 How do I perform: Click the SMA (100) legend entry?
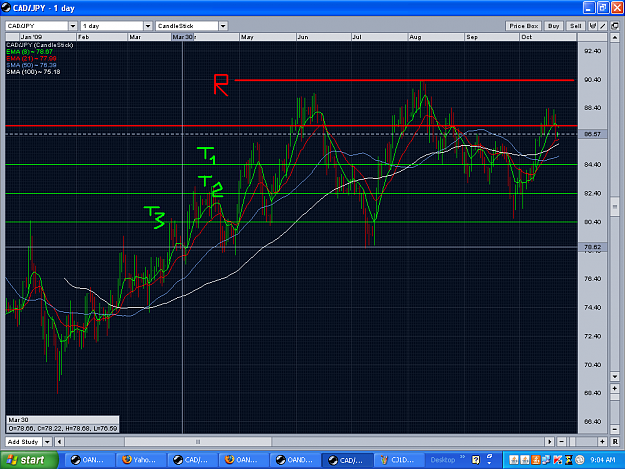(x=33, y=72)
